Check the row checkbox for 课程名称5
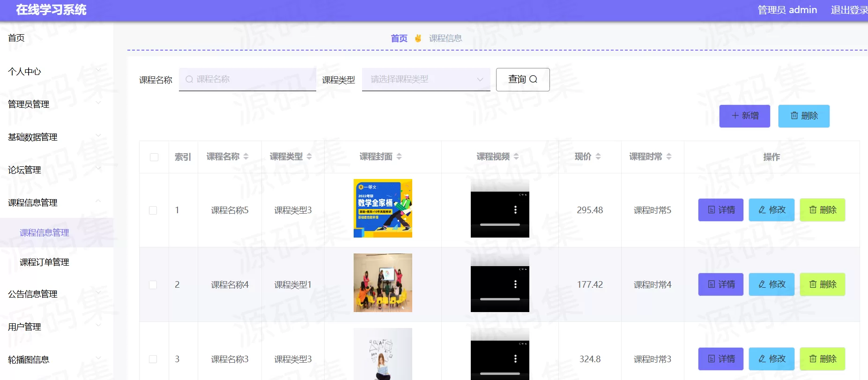 point(153,210)
